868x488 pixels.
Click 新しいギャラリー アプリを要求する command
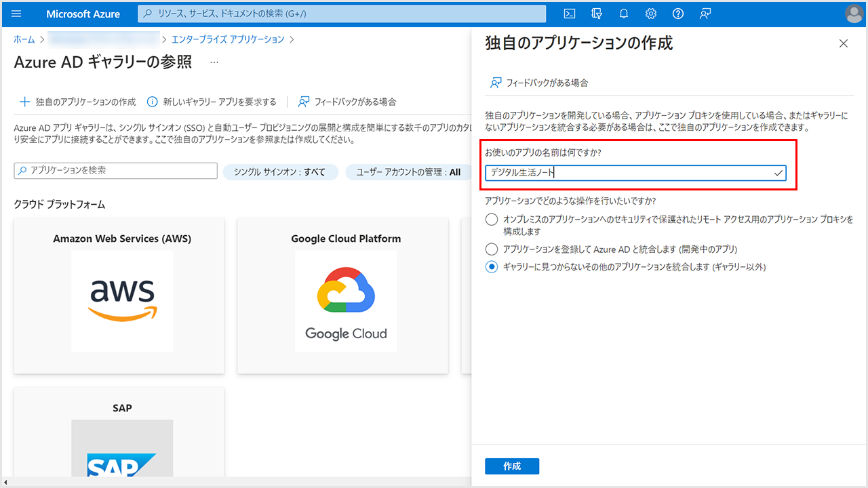point(212,102)
